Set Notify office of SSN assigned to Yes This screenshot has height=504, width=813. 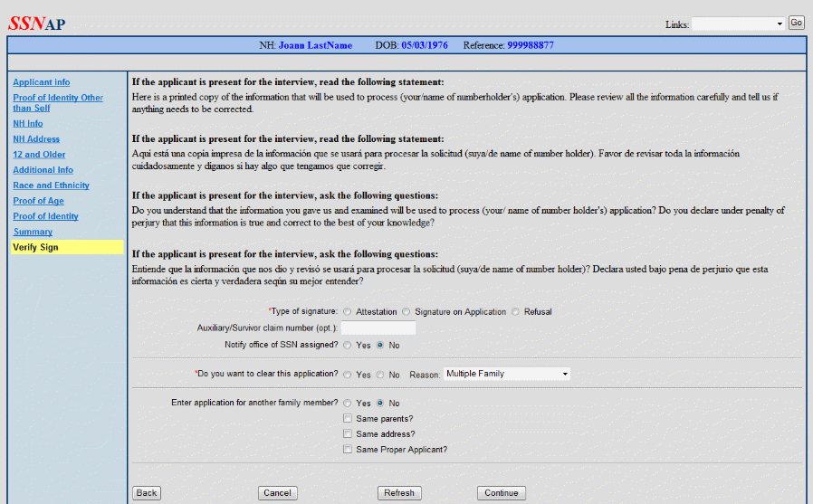[x=348, y=346]
